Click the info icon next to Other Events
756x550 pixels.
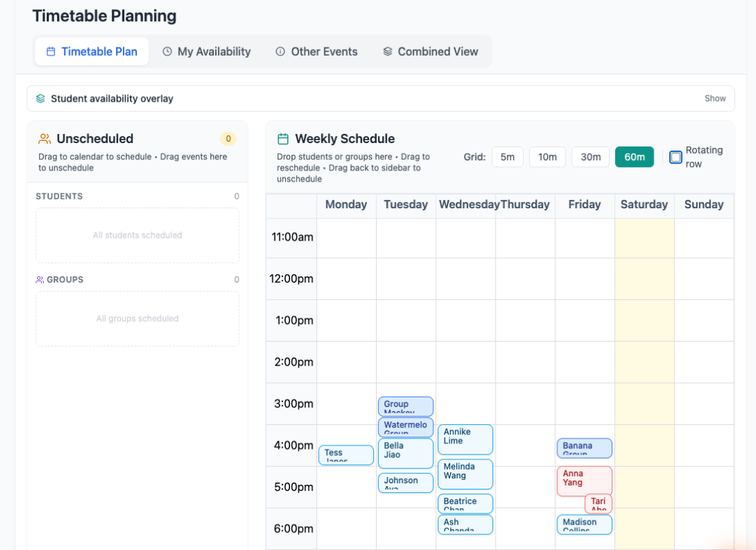[280, 52]
